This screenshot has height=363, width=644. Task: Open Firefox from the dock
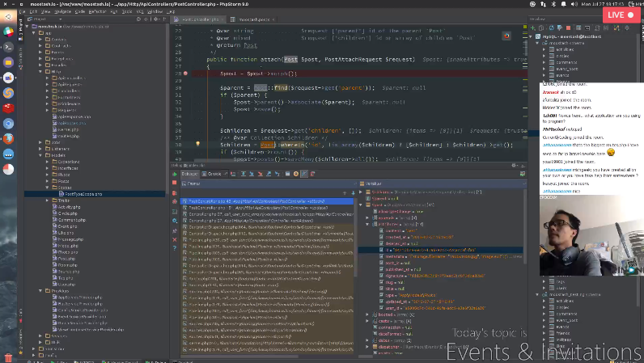pyautogui.click(x=8, y=139)
